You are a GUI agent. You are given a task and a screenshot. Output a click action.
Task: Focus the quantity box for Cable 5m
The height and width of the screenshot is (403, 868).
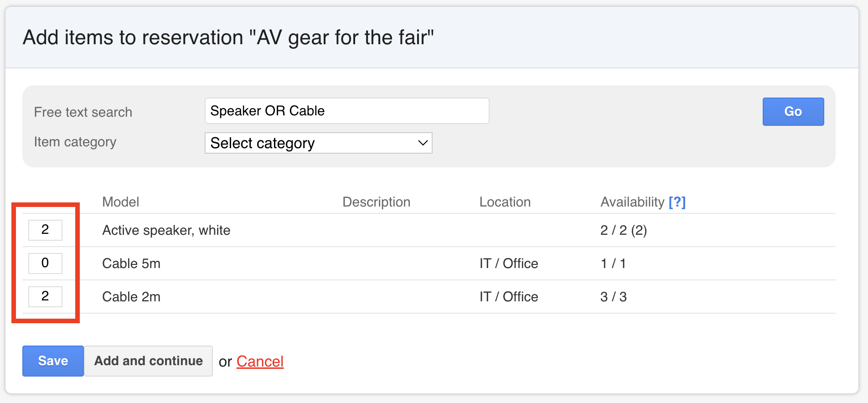(45, 263)
